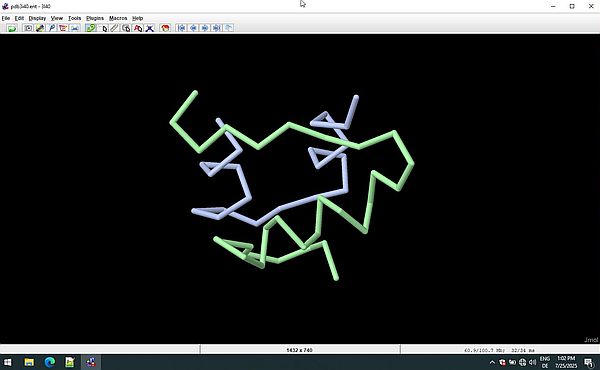The image size is (600, 370).
Task: Click the 1432 x 740 size status field
Action: [x=300, y=350]
